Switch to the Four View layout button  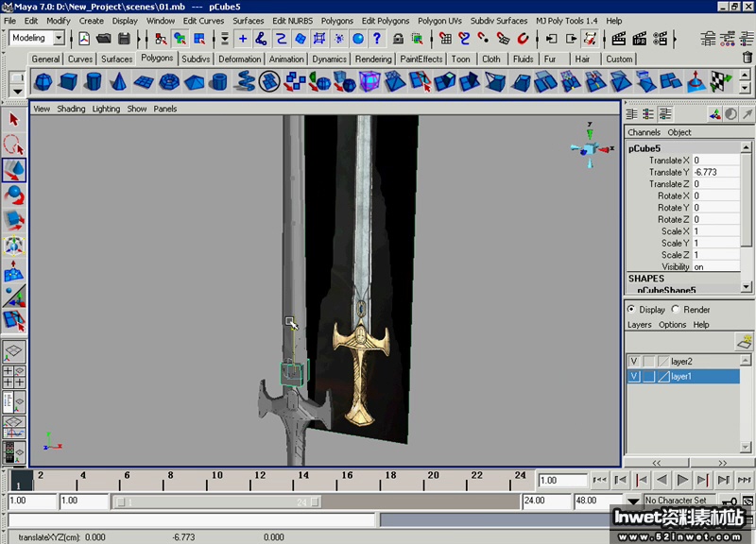[x=13, y=377]
